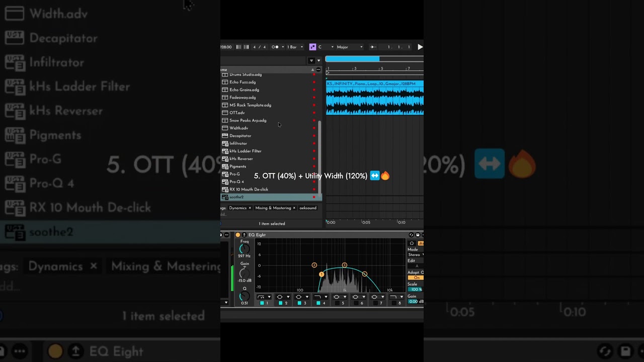The image size is (644, 362).
Task: Remove the Dynamics tag
Action: 250,208
